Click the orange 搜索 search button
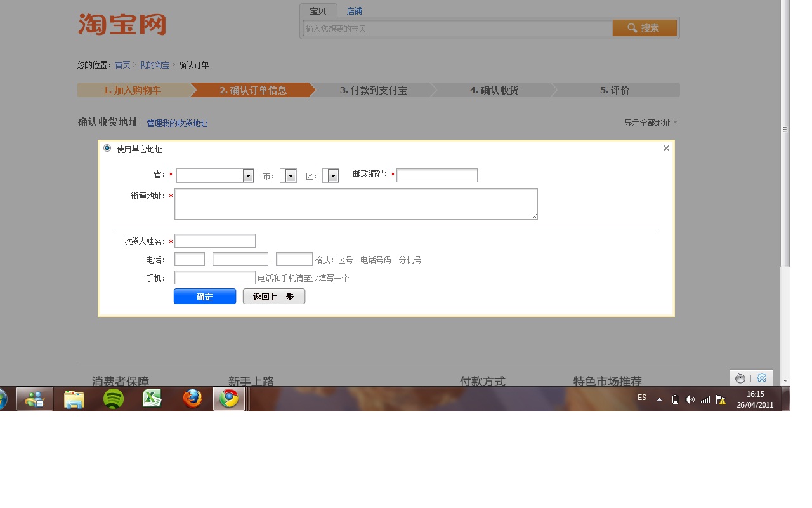Image resolution: width=812 pixels, height=508 pixels. pos(645,28)
